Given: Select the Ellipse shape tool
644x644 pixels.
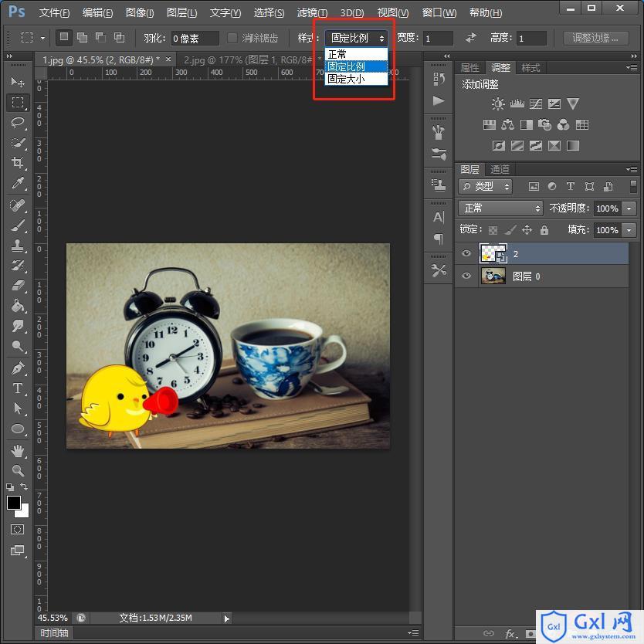Looking at the screenshot, I should pyautogui.click(x=18, y=429).
